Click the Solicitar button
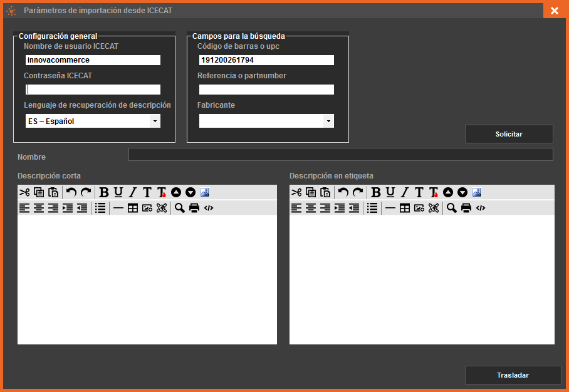Screen dimensions: 569x392 point(509,134)
